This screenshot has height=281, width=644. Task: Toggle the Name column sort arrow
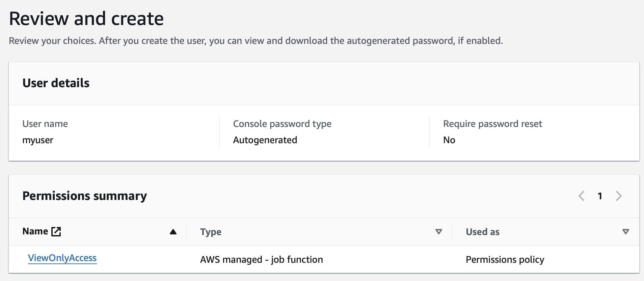[173, 232]
